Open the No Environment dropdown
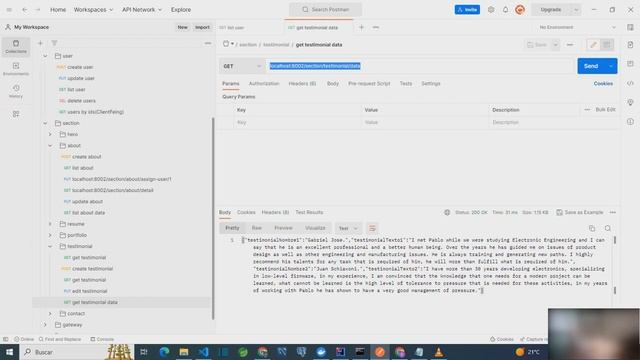The width and height of the screenshot is (640, 360). tap(577, 27)
